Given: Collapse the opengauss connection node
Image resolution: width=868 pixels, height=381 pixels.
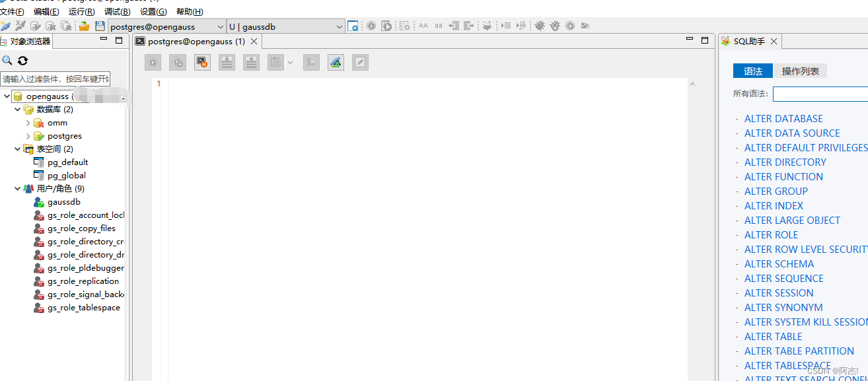Looking at the screenshot, I should pos(7,96).
